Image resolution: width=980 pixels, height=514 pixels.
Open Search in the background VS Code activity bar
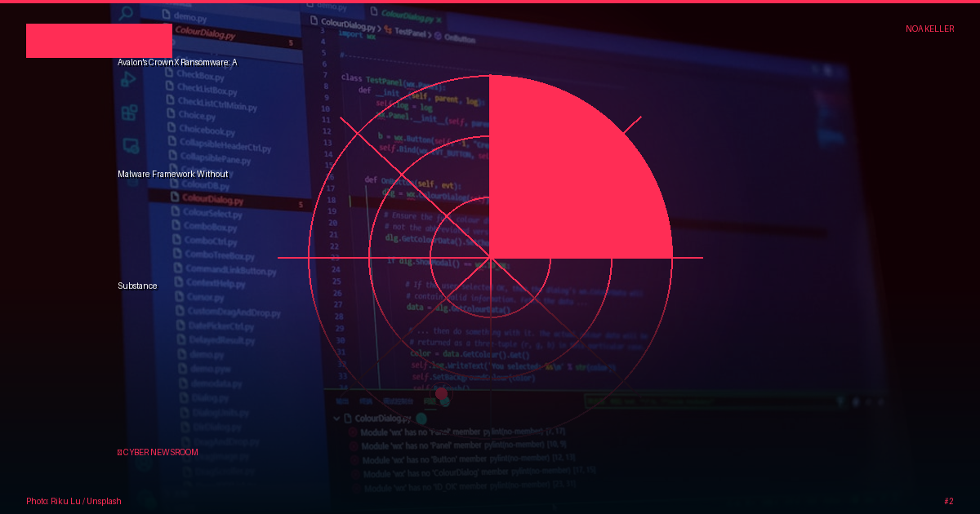pos(126,14)
